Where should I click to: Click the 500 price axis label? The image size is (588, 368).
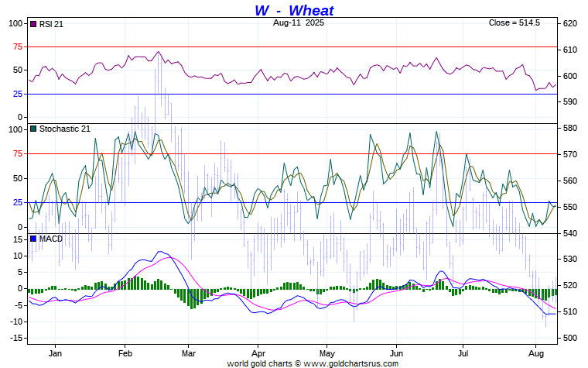coord(570,338)
